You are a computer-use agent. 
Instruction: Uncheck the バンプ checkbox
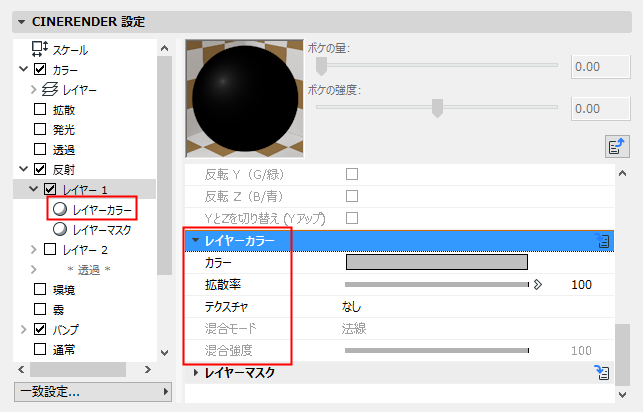click(x=40, y=329)
